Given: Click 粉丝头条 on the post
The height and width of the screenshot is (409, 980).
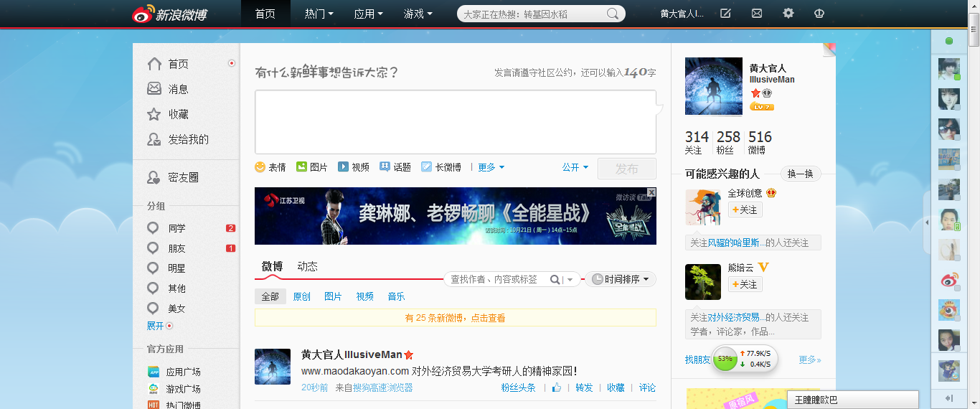Looking at the screenshot, I should point(519,387).
